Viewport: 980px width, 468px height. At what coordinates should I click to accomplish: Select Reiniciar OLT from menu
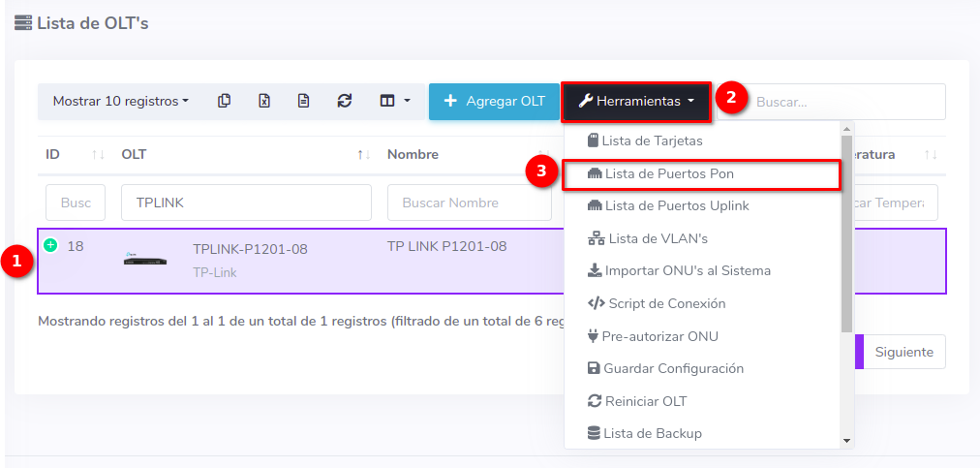pos(644,401)
